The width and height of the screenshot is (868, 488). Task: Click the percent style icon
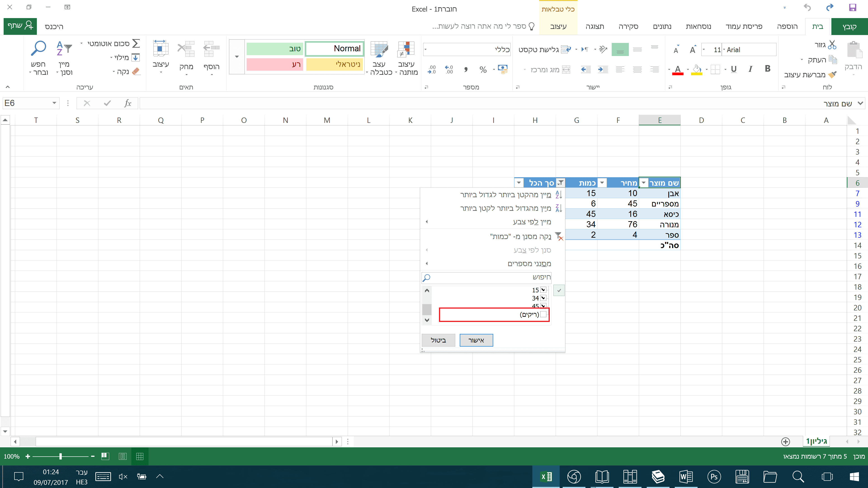(x=483, y=70)
